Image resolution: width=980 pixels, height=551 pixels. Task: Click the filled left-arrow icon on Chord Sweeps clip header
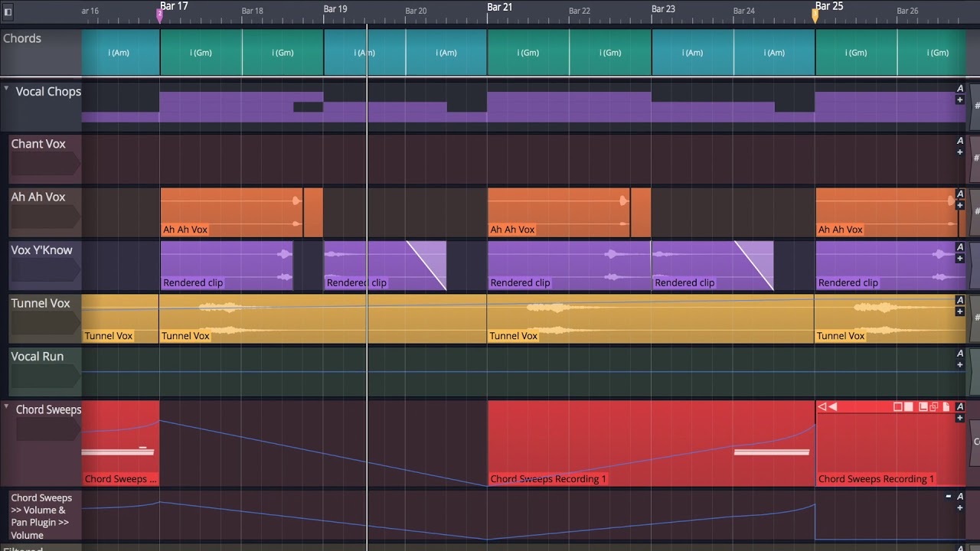coord(832,407)
